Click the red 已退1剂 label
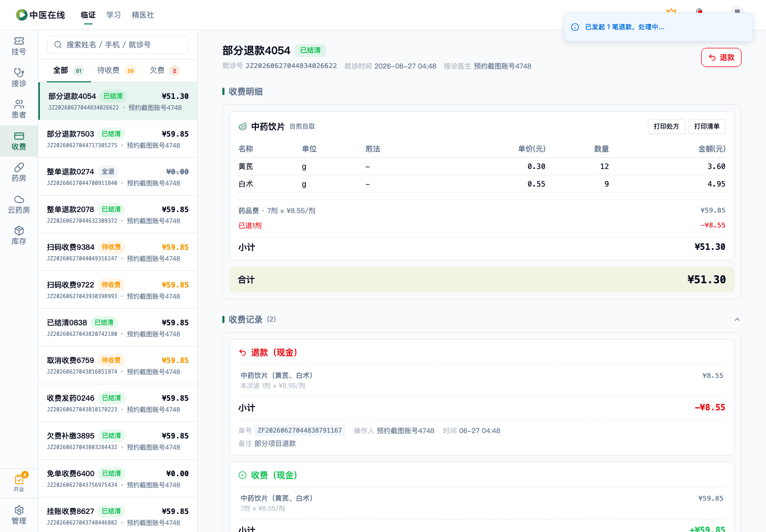 coord(250,225)
